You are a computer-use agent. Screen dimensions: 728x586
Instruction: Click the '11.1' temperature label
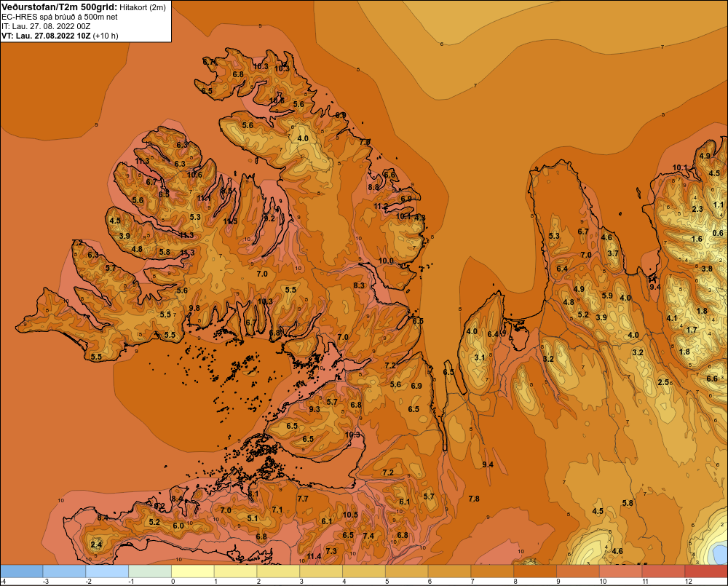[203, 198]
